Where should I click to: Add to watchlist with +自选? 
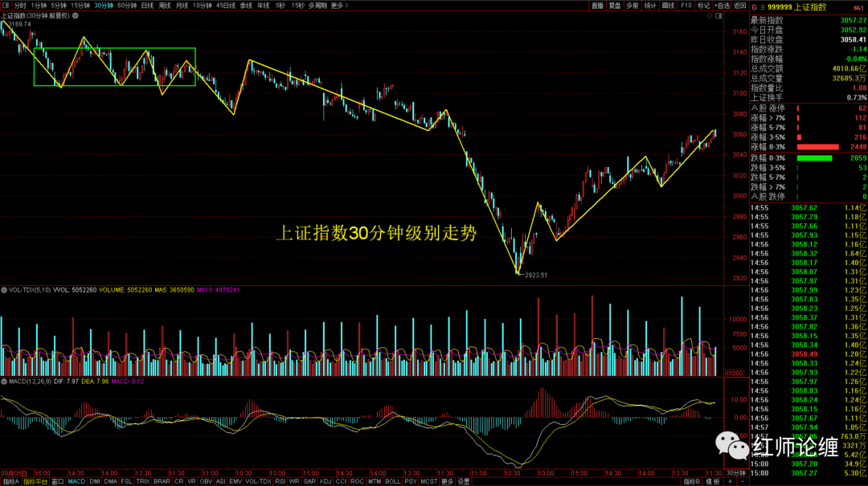pyautogui.click(x=722, y=6)
